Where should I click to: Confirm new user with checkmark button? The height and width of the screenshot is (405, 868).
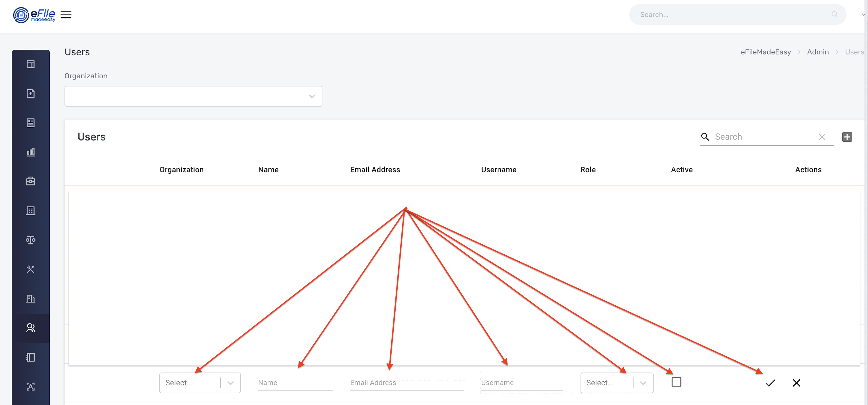(770, 383)
